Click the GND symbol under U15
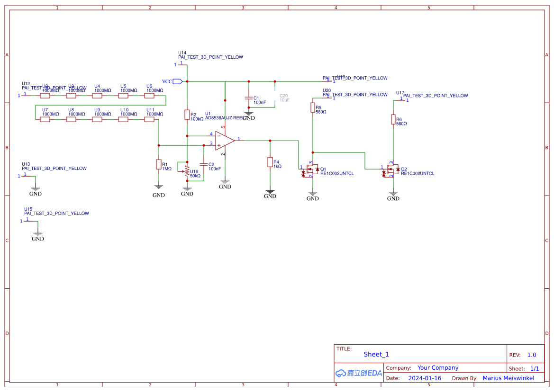This screenshot has height=392, width=554. click(x=36, y=233)
